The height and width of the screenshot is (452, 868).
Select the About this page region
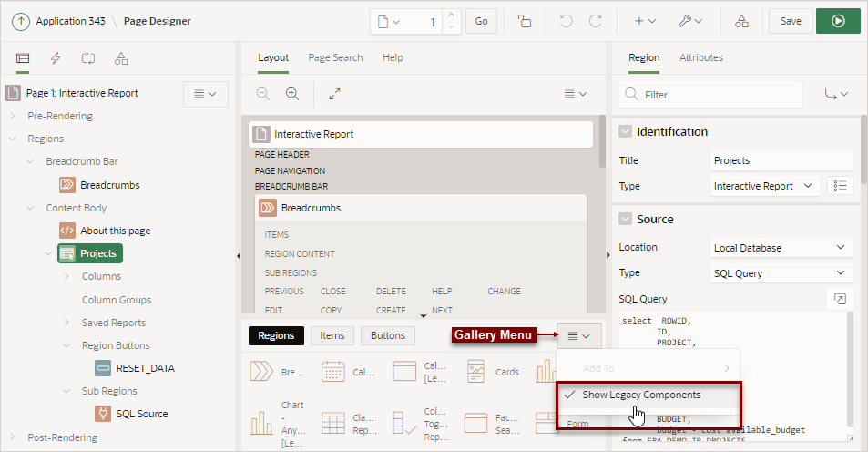(x=115, y=231)
